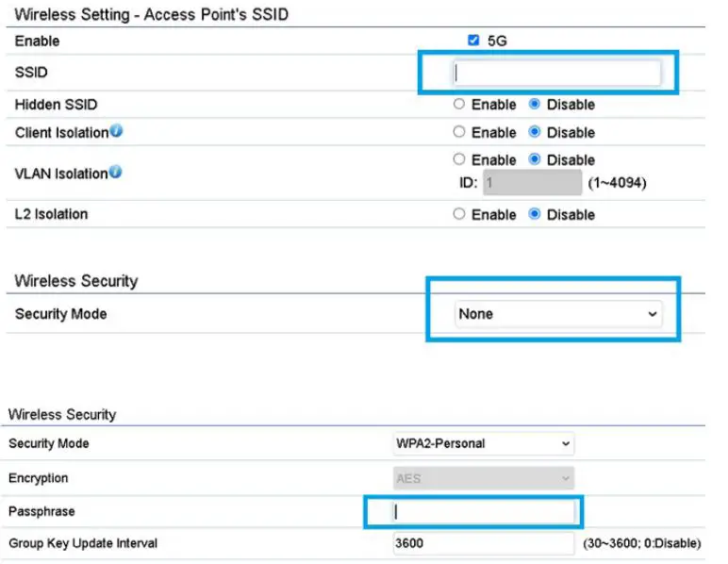Select Disable for Hidden SSID
Image resolution: width=728 pixels, height=564 pixels.
click(x=535, y=104)
